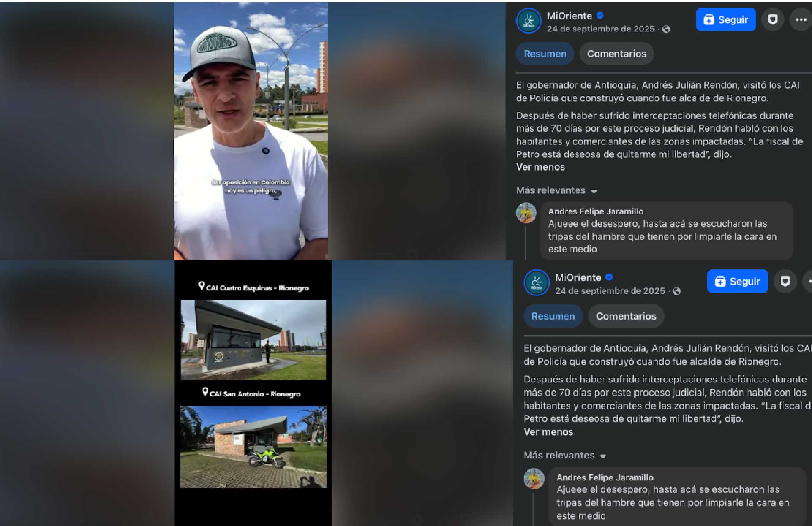812x526 pixels.
Task: Click the blue verified badge next to top MiOriente
Action: pyautogui.click(x=600, y=16)
